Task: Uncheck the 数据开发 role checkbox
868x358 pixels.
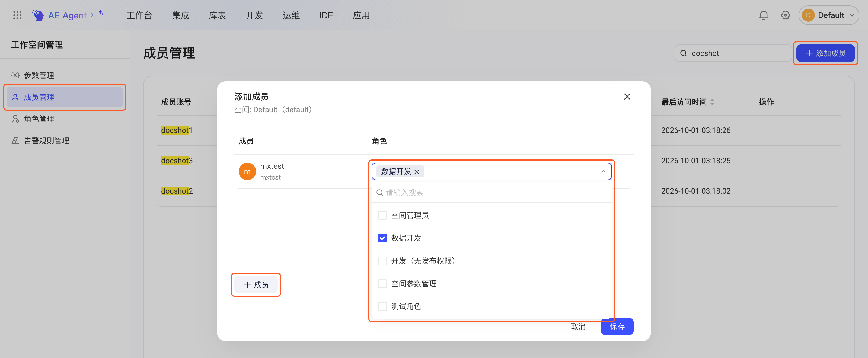Action: click(x=382, y=238)
